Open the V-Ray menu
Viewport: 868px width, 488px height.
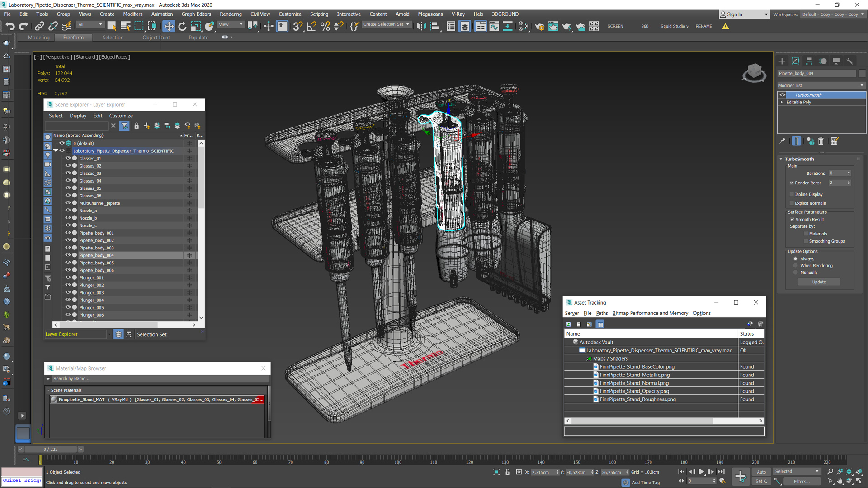[458, 14]
